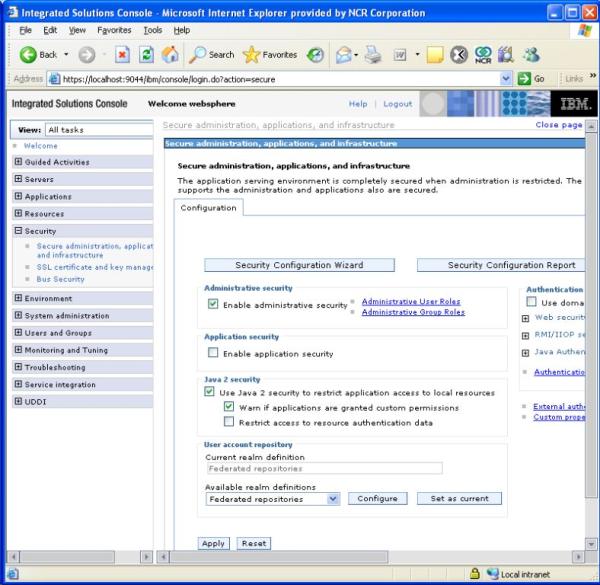
Task: Click the Configure button
Action: (x=377, y=499)
